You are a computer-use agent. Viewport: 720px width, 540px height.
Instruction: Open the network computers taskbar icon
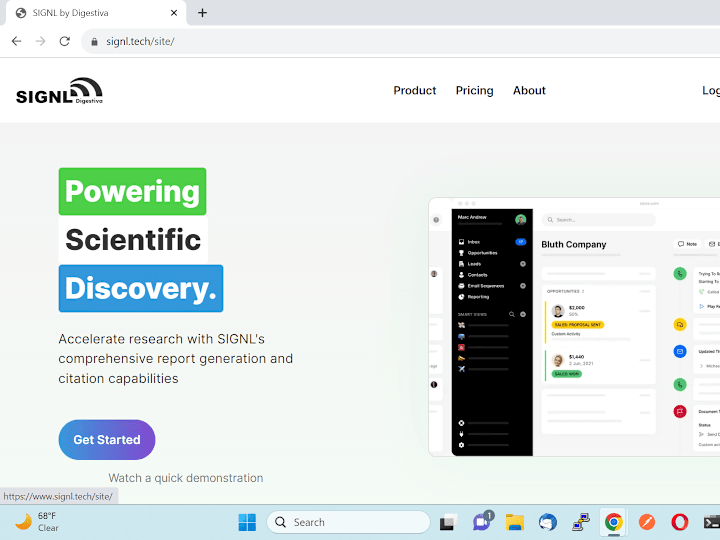(581, 523)
